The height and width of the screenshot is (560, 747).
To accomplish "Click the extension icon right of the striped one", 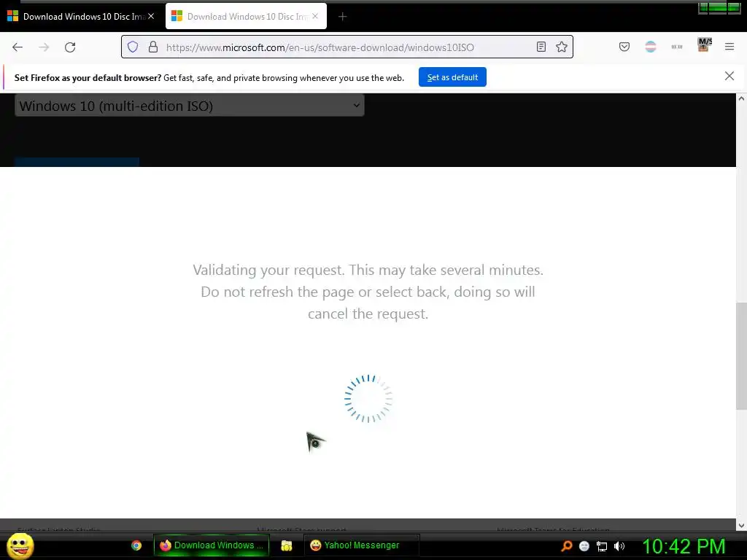I will tap(677, 47).
